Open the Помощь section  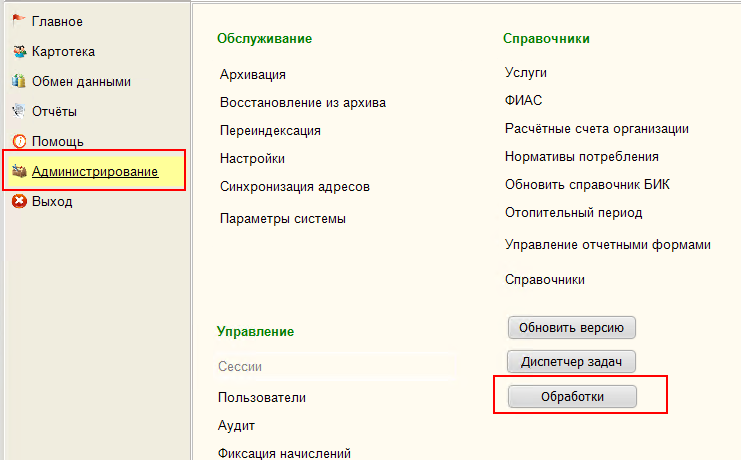[x=58, y=141]
